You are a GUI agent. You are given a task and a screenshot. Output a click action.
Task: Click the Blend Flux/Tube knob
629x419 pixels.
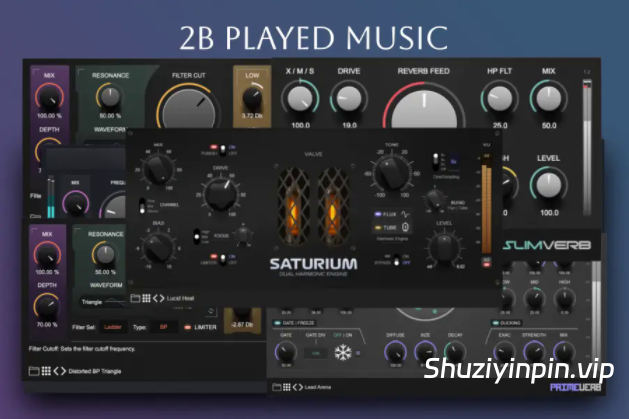[x=434, y=199]
